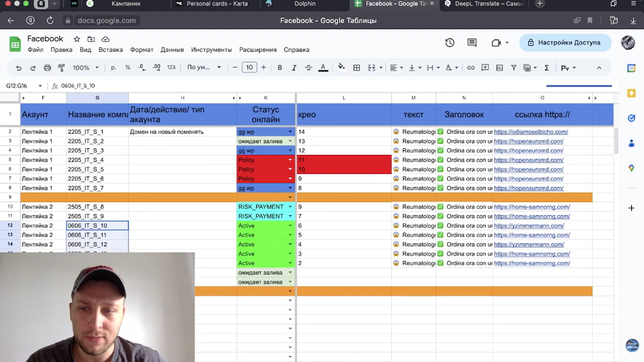Open the Policy status dropdown in row 5
This screenshot has width=644, height=362.
point(290,160)
